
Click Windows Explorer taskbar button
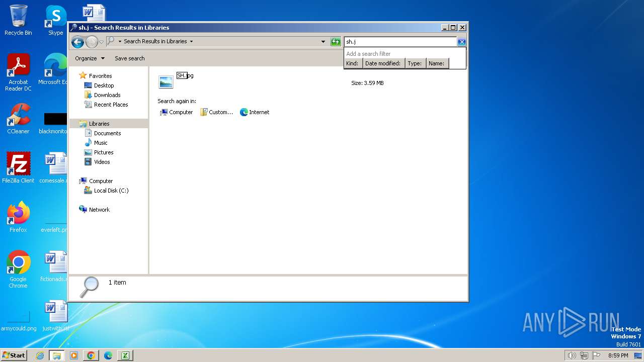(56, 355)
